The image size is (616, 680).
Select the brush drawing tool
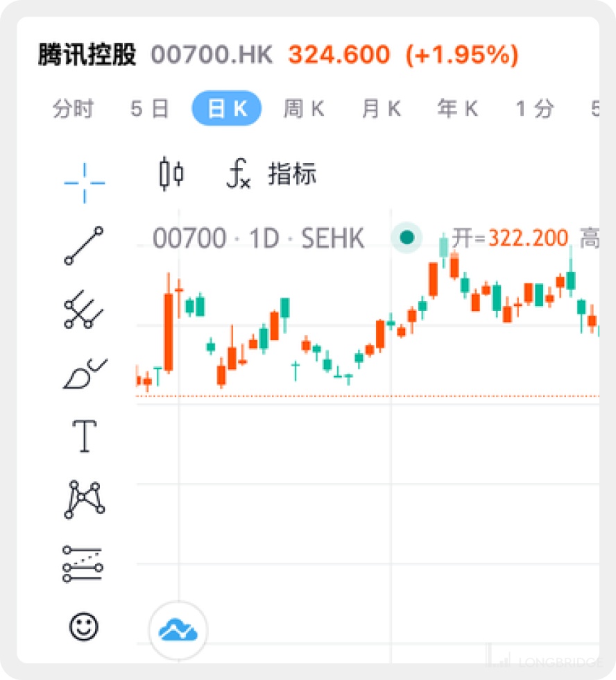coord(84,373)
